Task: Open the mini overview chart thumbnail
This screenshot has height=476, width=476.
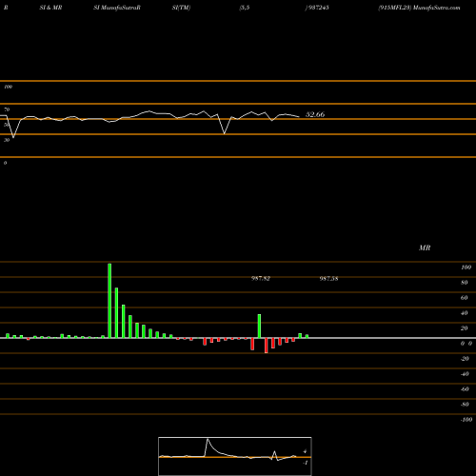Action: (235, 456)
